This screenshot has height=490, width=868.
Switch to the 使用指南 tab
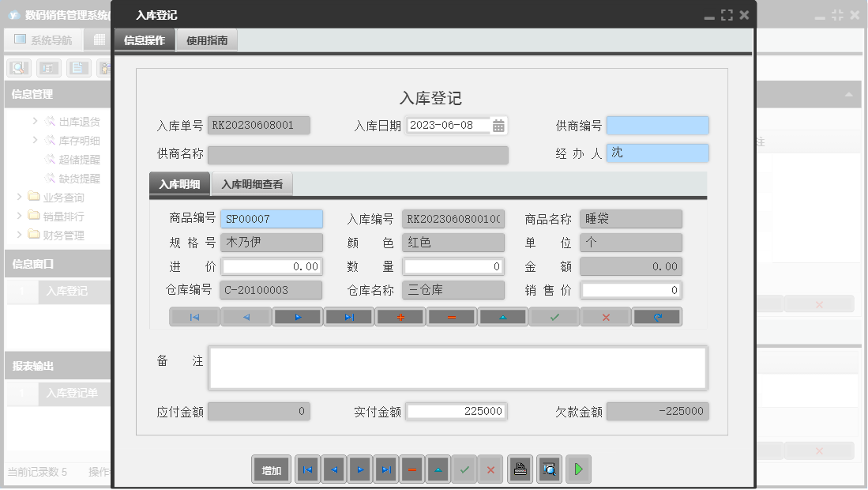(209, 39)
